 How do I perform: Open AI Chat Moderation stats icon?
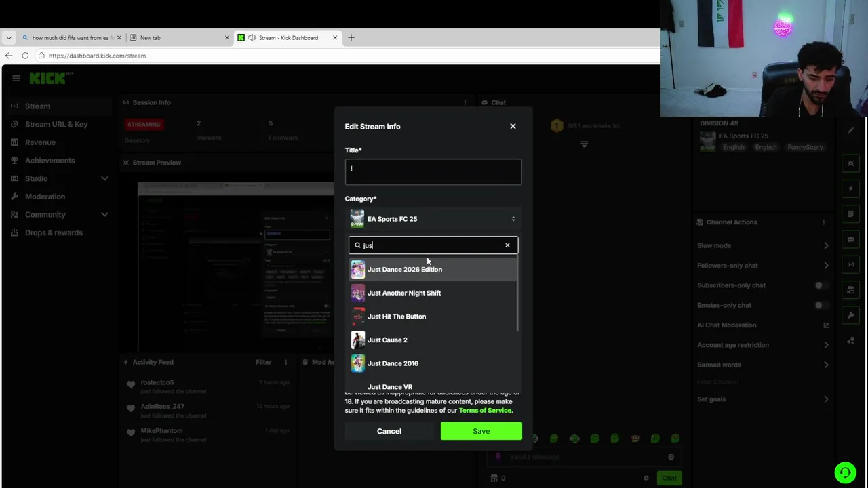point(825,325)
